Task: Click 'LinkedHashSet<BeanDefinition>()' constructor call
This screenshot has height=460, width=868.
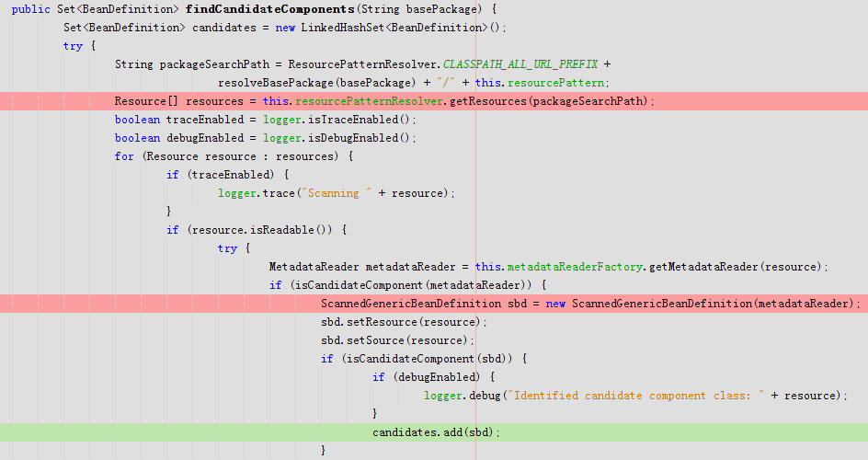Action: coord(401,28)
